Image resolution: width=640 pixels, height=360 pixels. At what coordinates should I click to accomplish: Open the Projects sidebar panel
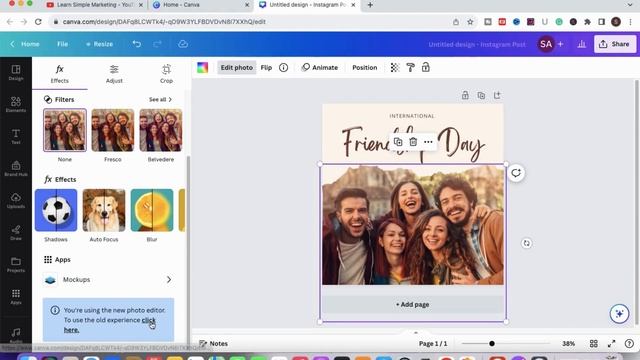tap(16, 264)
